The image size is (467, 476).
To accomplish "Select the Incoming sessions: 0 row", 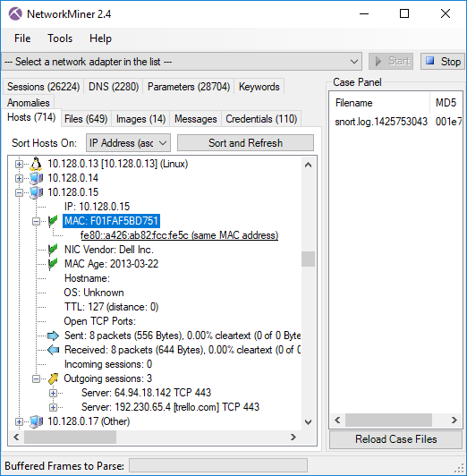I will click(x=108, y=364).
